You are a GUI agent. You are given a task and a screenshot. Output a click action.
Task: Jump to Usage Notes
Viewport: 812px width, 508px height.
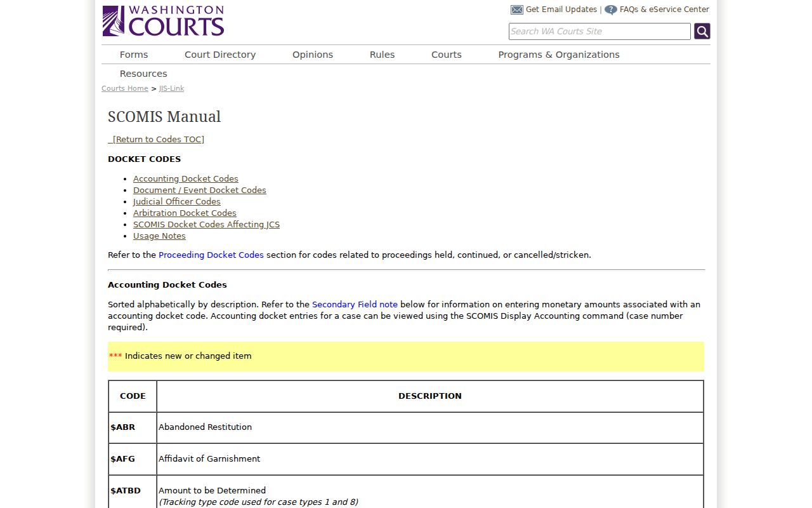coord(159,236)
